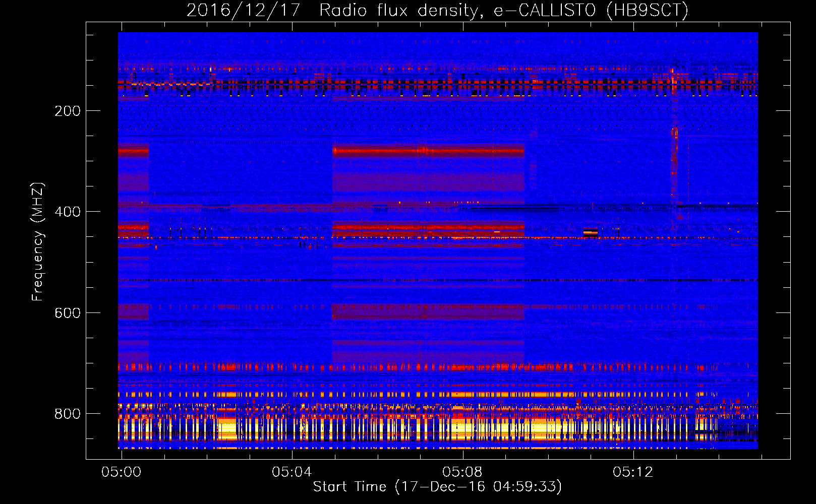The width and height of the screenshot is (816, 504).
Task: Select the Frequency (MHZ) axis title
Action: click(37, 241)
